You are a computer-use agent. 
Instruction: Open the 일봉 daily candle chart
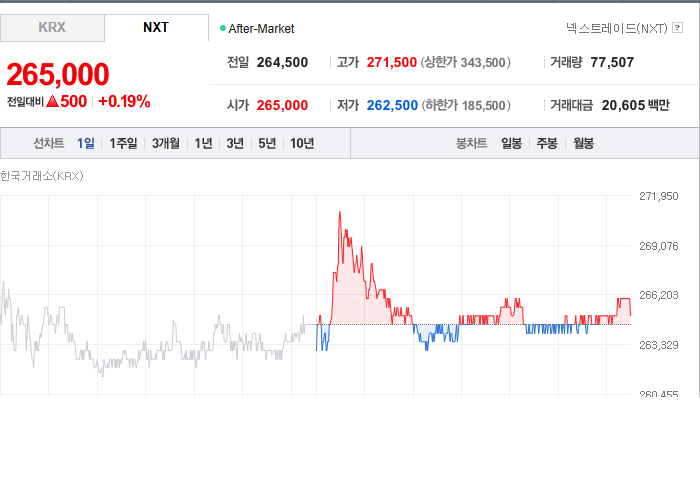[511, 143]
